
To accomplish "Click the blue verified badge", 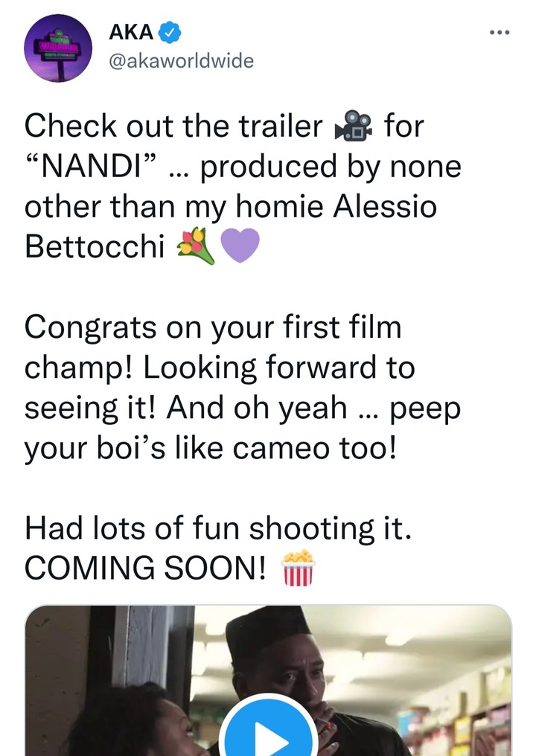I will coord(169,32).
